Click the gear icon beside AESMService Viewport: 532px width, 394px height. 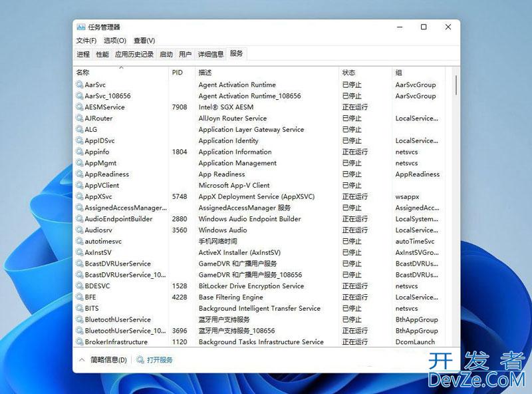coord(79,107)
